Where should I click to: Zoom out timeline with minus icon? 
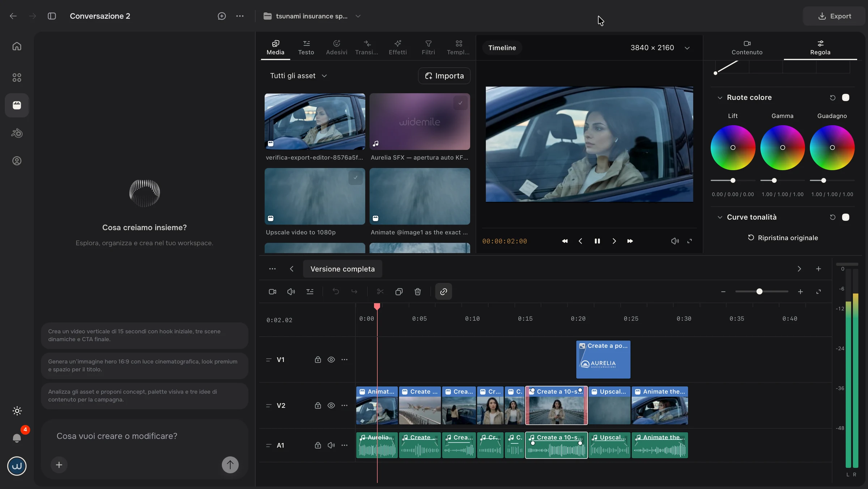point(723,292)
